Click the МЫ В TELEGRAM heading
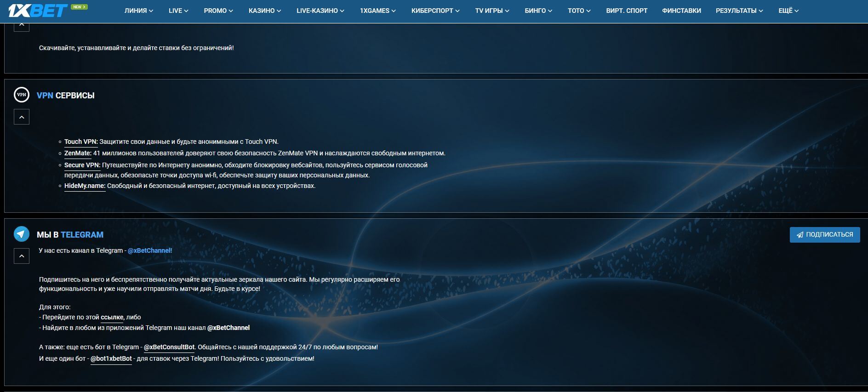The width and height of the screenshot is (868, 392). point(70,235)
